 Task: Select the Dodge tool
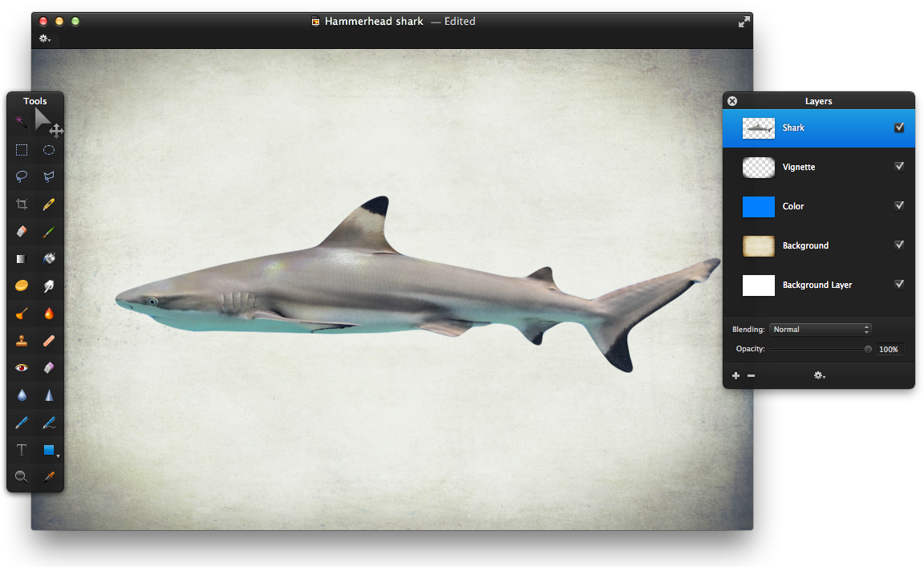click(21, 314)
